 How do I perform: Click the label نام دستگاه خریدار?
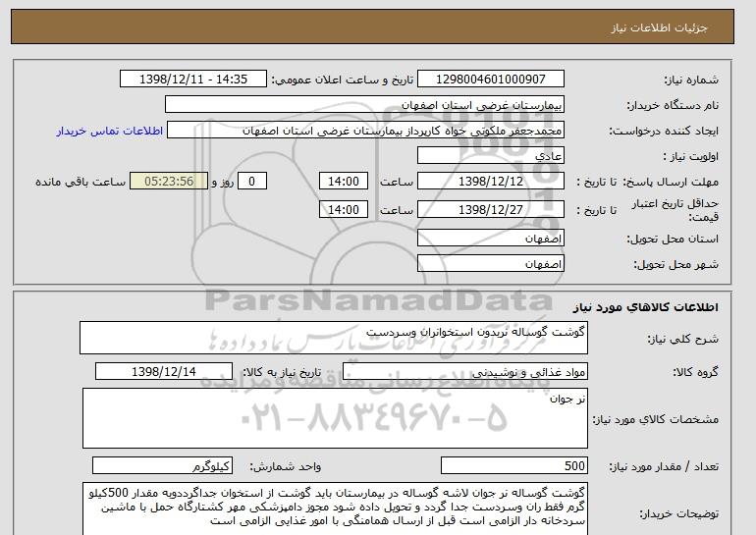673,105
